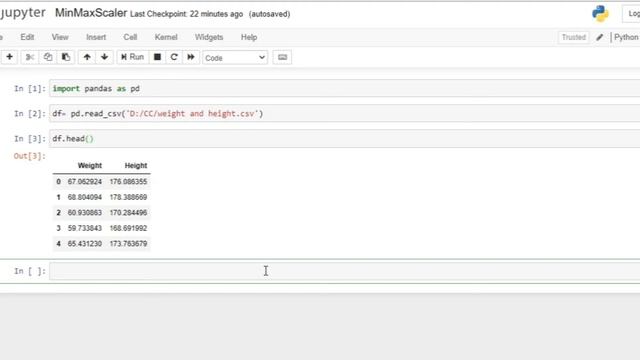Copy the selected cells with the copy icon
The width and height of the screenshot is (640, 360).
click(x=48, y=57)
